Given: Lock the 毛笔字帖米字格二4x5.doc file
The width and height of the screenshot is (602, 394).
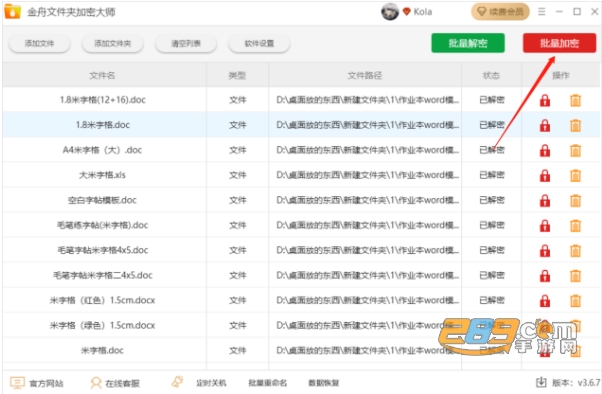Looking at the screenshot, I should pyautogui.click(x=545, y=275).
